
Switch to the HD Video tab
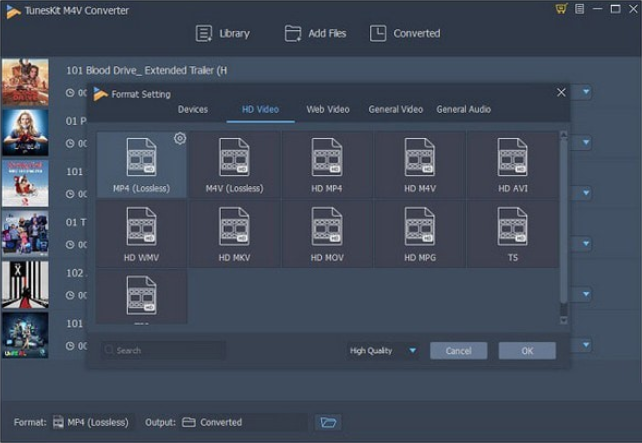click(260, 110)
